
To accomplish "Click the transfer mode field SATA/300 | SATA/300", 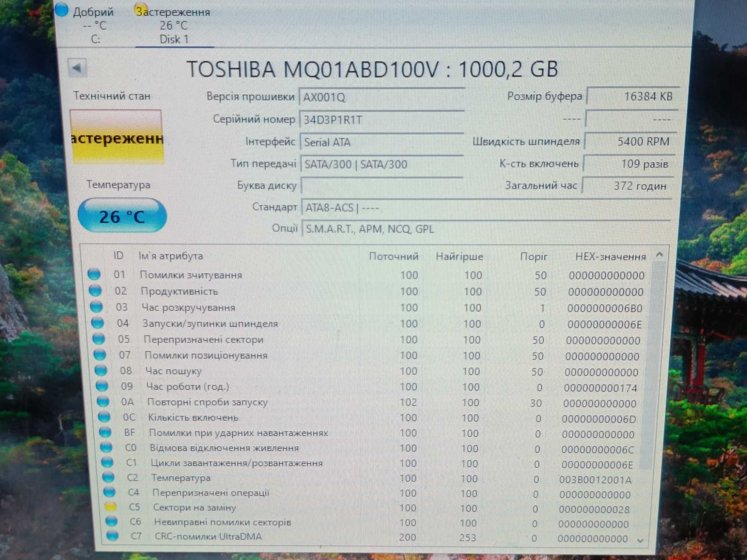I will click(382, 164).
